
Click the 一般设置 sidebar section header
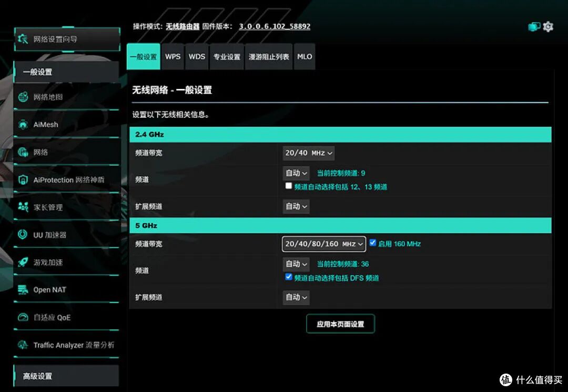click(x=66, y=72)
